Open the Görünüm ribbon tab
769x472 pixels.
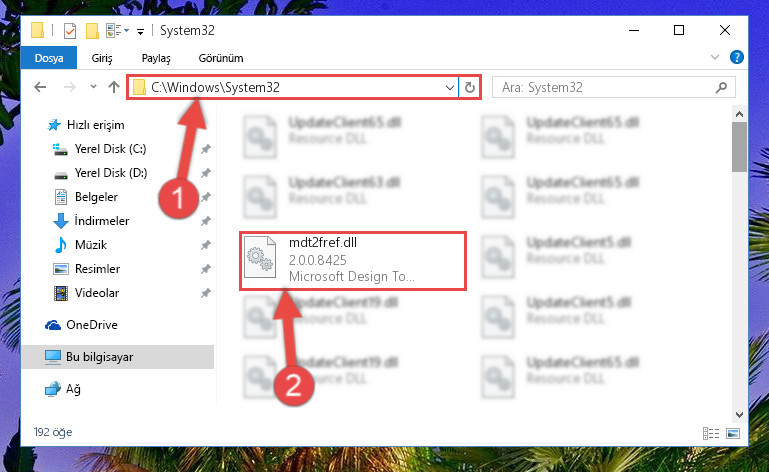pyautogui.click(x=221, y=58)
